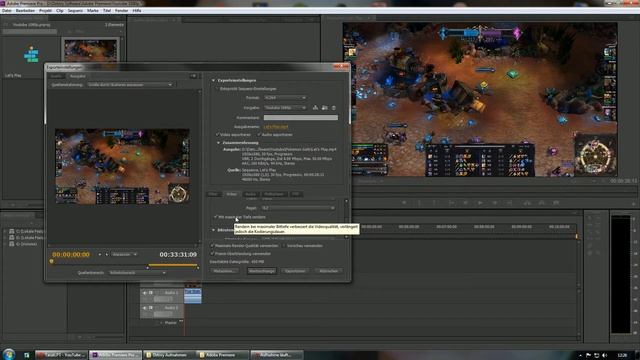Click the Extract icon in the program monitor
The image size is (640, 360).
pyautogui.click(x=542, y=202)
